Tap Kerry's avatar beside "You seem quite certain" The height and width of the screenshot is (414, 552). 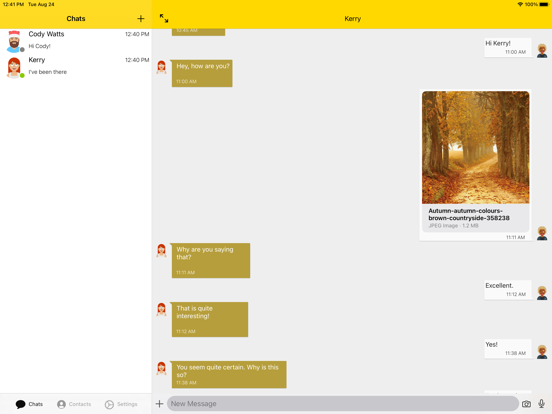pos(162,368)
